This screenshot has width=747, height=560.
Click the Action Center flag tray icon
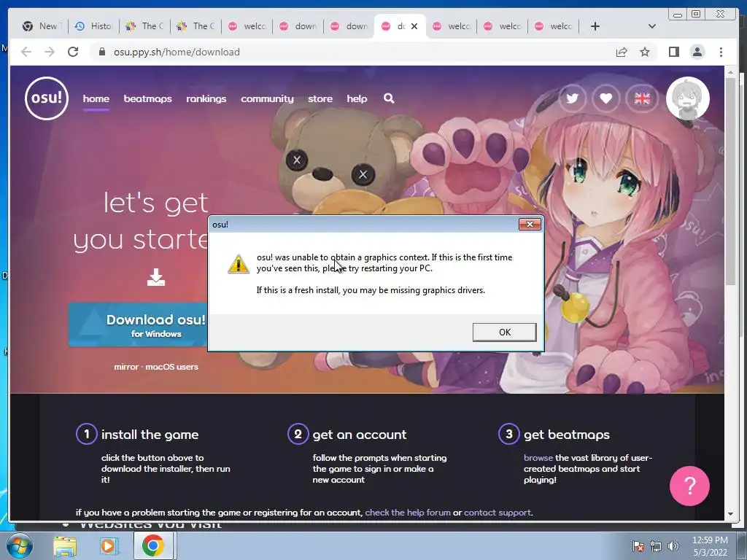638,546
